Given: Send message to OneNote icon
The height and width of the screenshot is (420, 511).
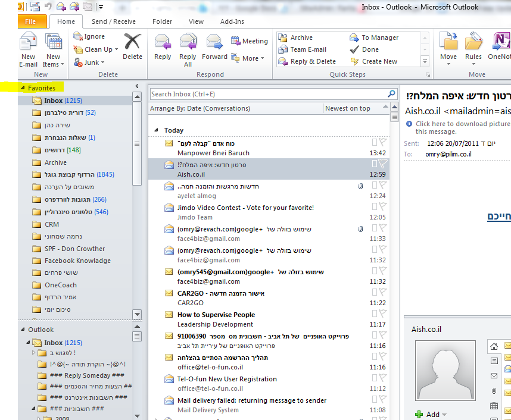Looking at the screenshot, I should 501,42.
